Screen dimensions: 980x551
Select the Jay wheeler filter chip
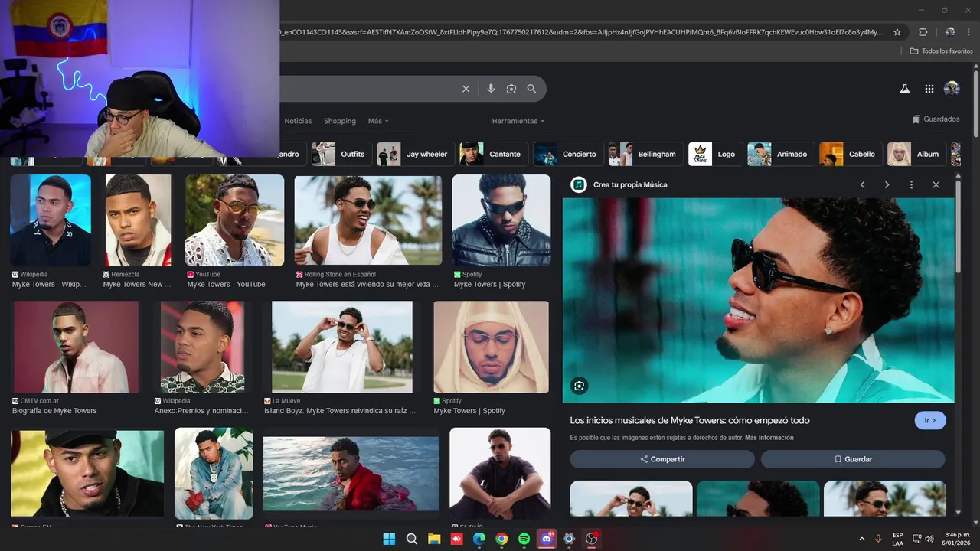(x=414, y=154)
